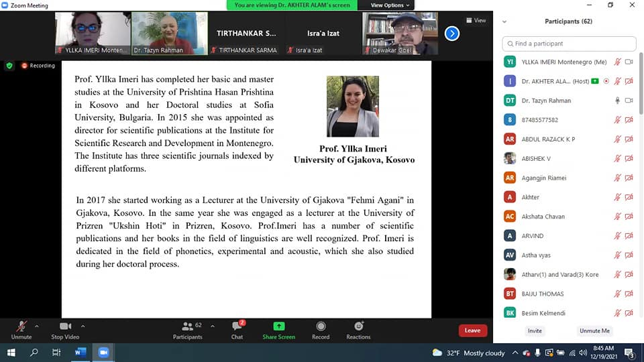Select Isra'a Izat participant tile
644x362 pixels.
pyautogui.click(x=323, y=34)
